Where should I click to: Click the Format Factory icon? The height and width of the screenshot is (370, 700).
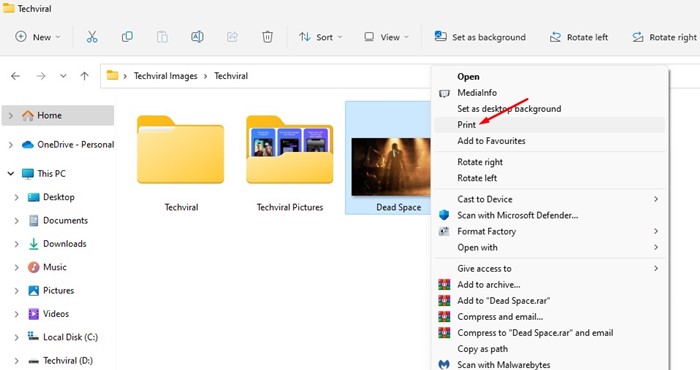click(x=444, y=231)
